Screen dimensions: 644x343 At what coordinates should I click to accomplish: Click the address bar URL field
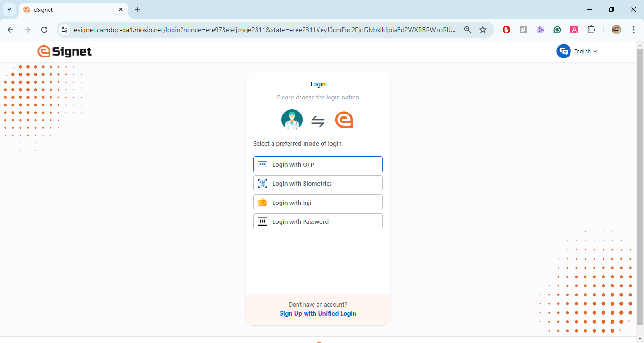click(264, 30)
